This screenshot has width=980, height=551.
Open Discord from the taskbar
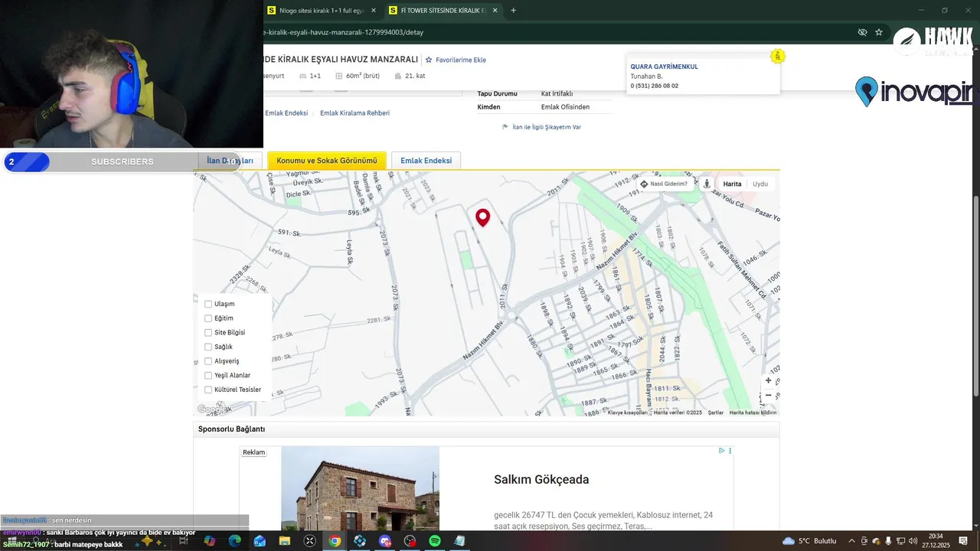(x=384, y=541)
